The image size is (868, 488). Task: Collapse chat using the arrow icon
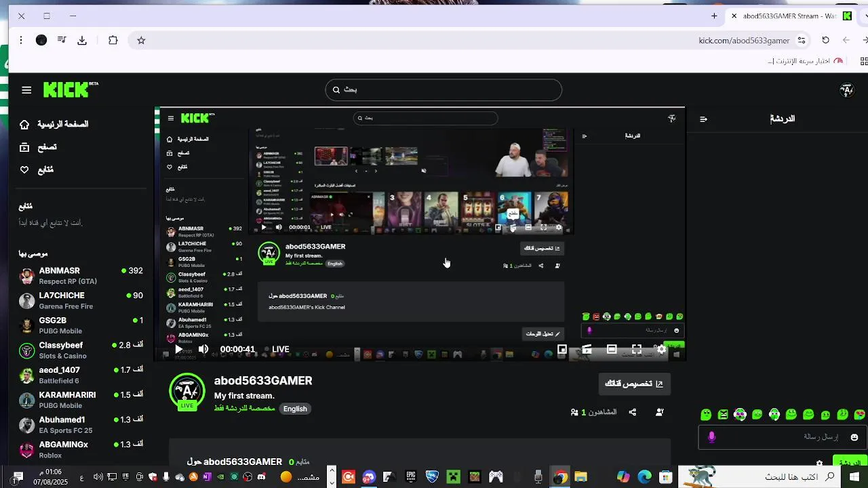click(x=703, y=119)
